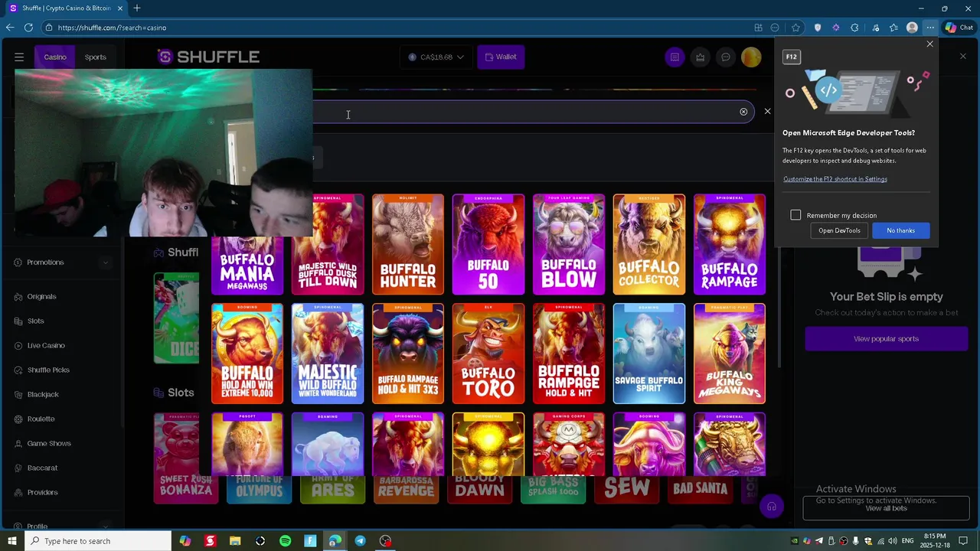Click the Wallet button

point(501,57)
